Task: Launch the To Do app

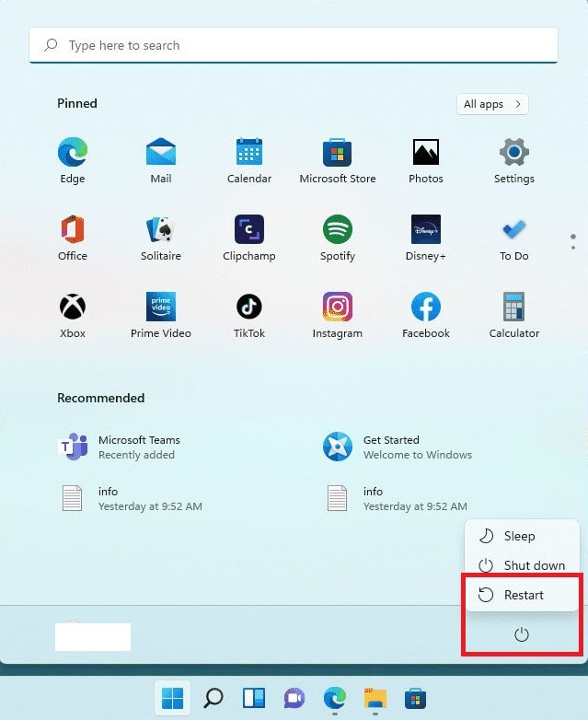Action: (514, 238)
